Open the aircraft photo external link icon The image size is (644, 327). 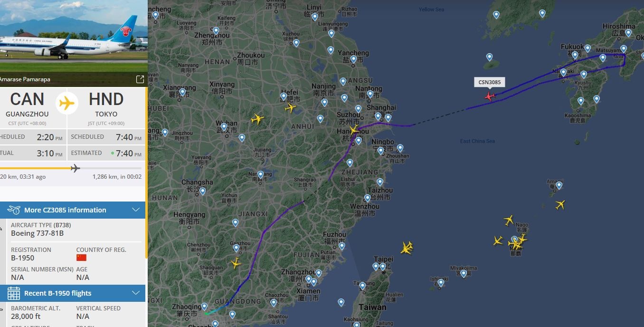140,79
